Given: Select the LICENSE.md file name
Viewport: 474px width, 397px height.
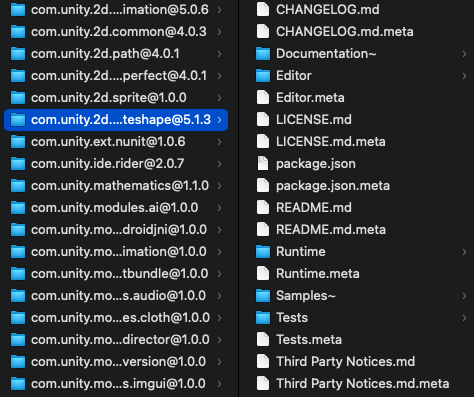Looking at the screenshot, I should coord(314,120).
